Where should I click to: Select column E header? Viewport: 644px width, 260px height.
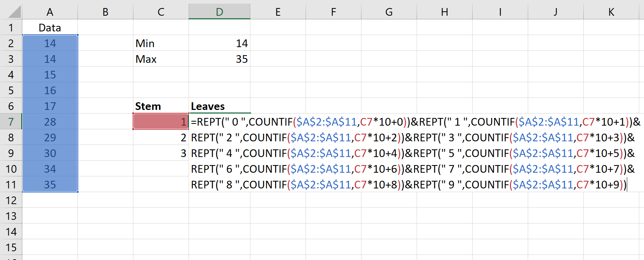click(x=278, y=12)
